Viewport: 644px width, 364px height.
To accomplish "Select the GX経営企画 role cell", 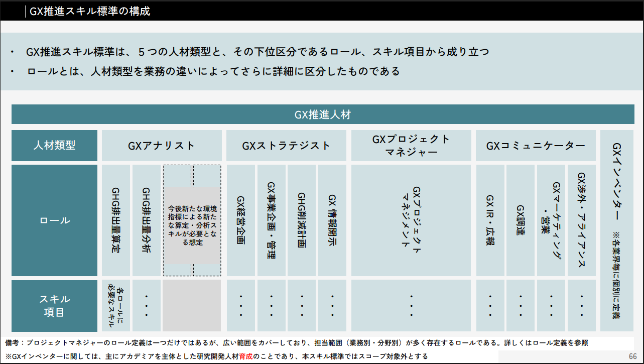I will (x=240, y=220).
